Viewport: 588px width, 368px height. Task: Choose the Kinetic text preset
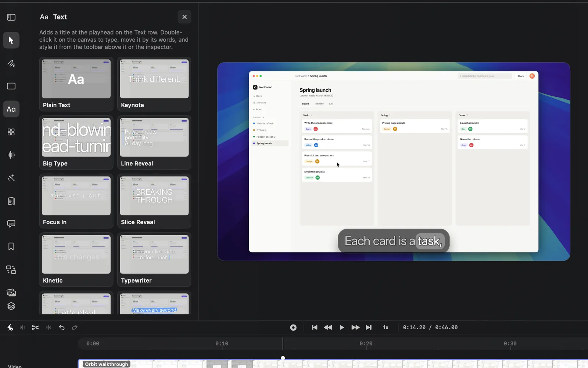pos(76,260)
